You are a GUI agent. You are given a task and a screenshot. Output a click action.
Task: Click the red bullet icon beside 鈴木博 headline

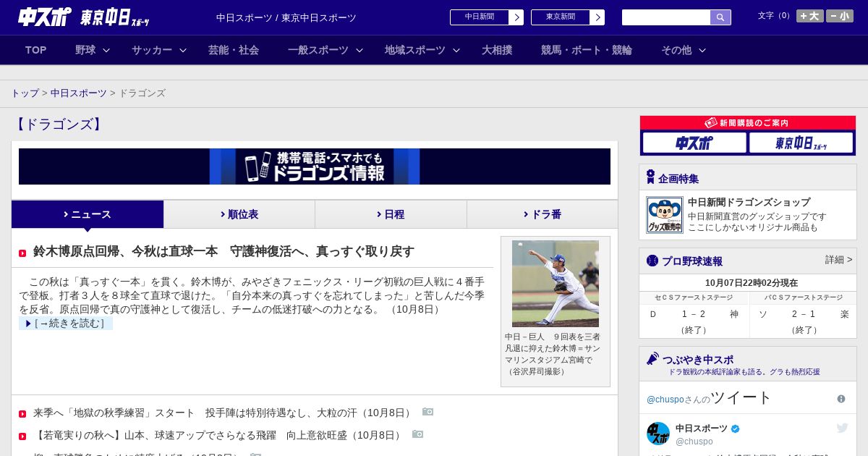[22, 253]
